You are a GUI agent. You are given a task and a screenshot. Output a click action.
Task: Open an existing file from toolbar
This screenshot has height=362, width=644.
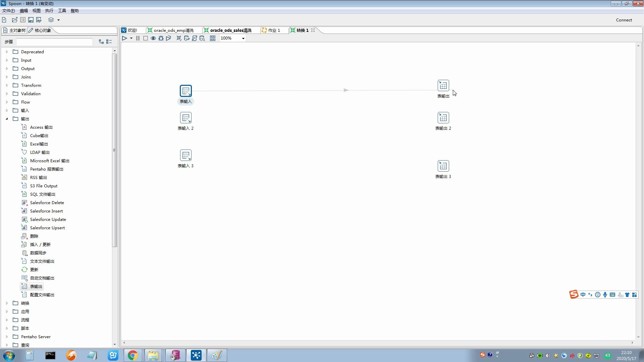(x=14, y=20)
